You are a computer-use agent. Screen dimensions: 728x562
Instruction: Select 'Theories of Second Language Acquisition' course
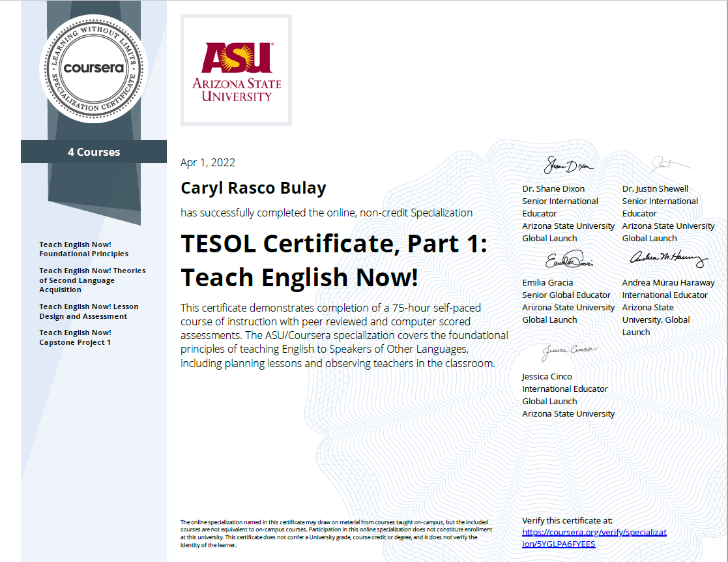[x=92, y=280]
